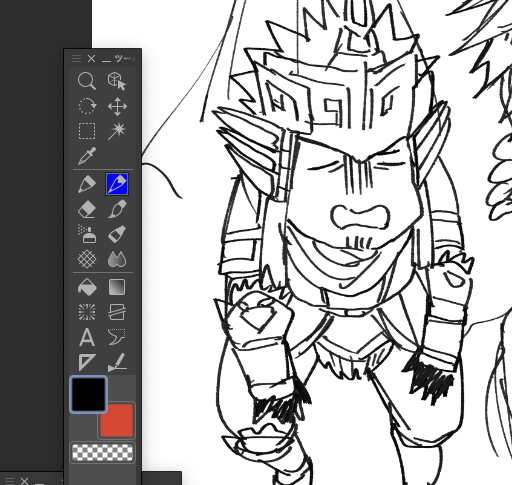The image size is (512, 485).
Task: Select the Auto select magic wand tool
Action: [117, 131]
